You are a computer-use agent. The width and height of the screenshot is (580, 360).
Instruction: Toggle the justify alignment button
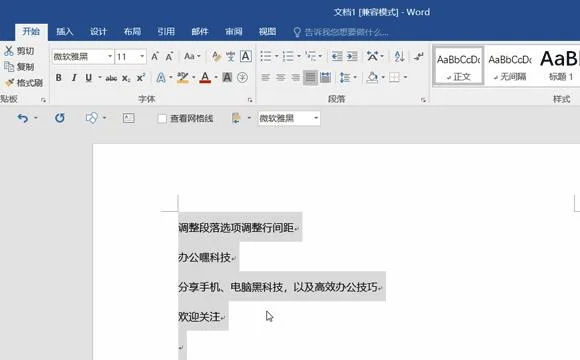310,77
